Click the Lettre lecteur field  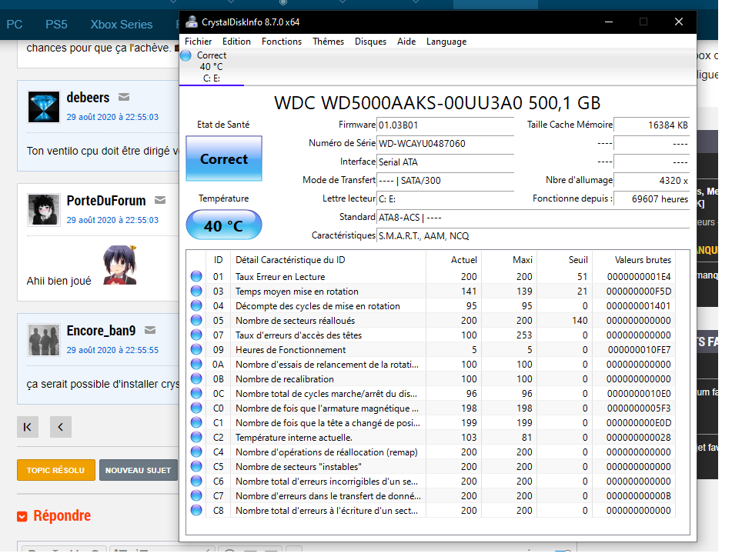[446, 199]
